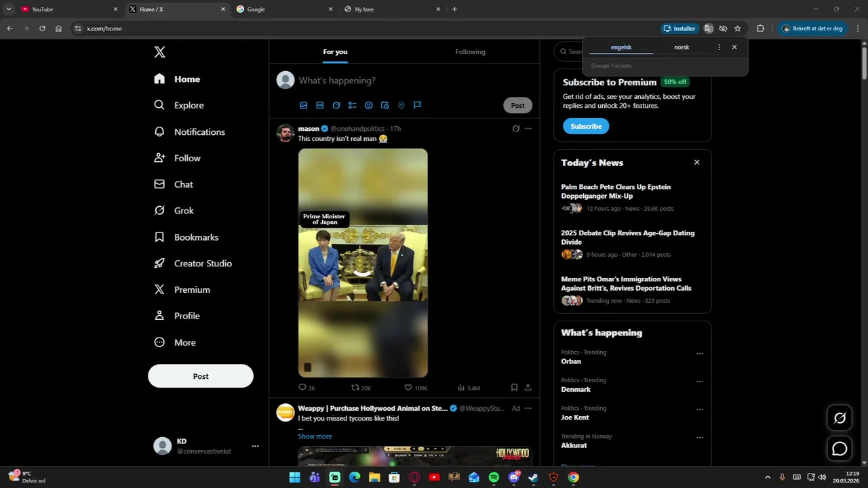This screenshot has height=488, width=868.
Task: Expand the More menu in sidebar
Action: tap(175, 342)
